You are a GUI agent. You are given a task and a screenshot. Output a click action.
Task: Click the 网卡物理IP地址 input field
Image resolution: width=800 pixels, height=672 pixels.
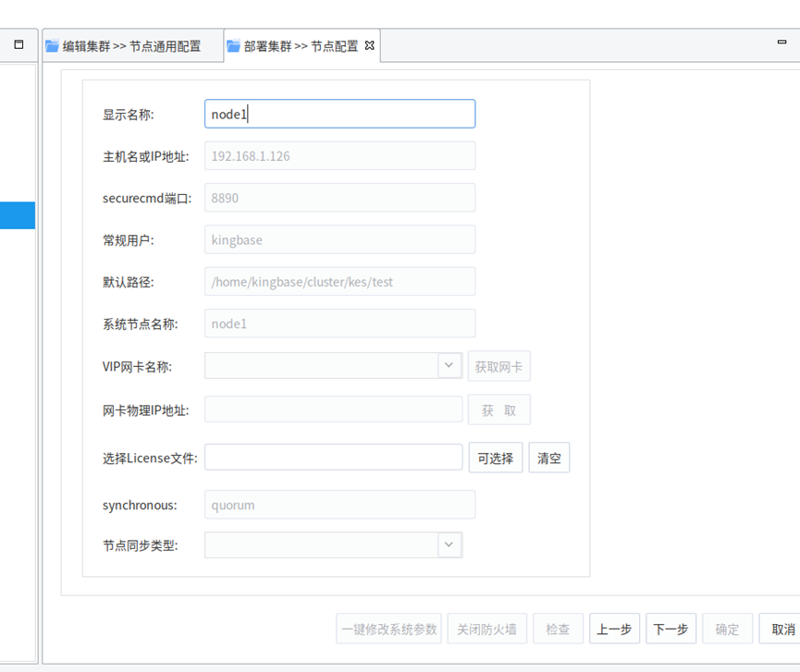click(333, 409)
